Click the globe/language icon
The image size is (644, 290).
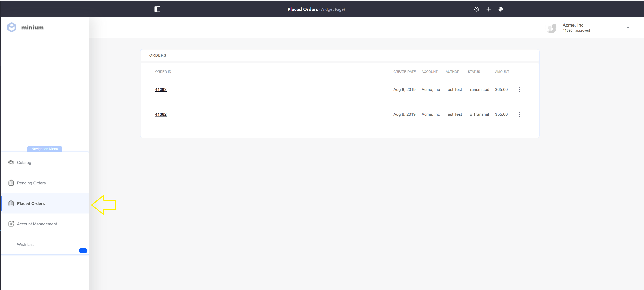501,9
